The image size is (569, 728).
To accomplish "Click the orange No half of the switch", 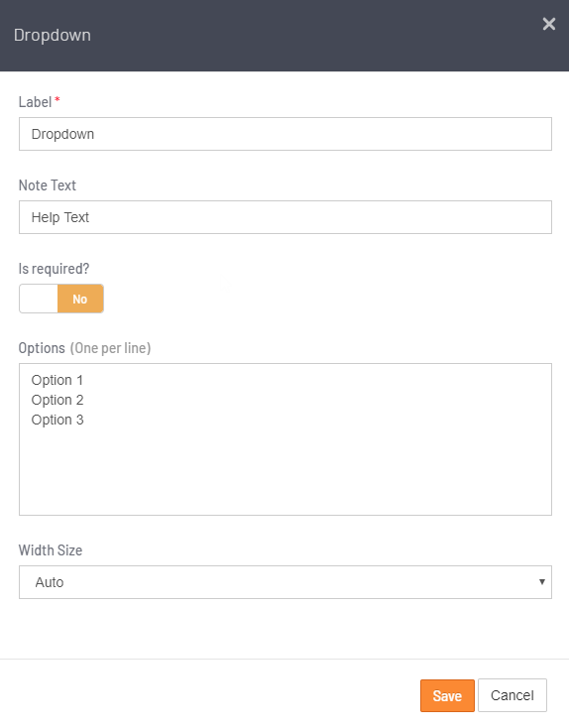I will click(80, 299).
